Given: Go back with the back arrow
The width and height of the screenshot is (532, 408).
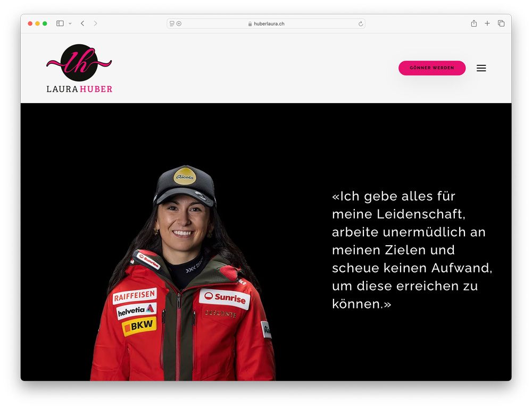Looking at the screenshot, I should click(82, 23).
